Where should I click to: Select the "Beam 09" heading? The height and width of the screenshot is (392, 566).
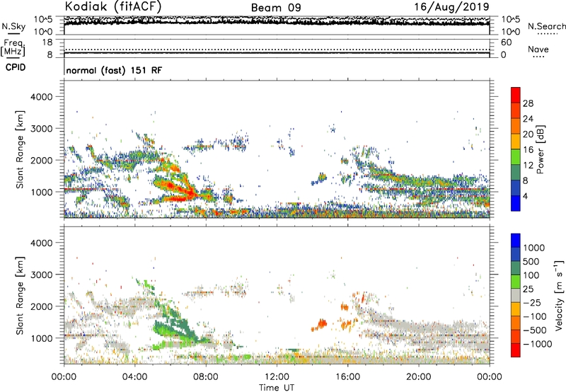(x=276, y=8)
